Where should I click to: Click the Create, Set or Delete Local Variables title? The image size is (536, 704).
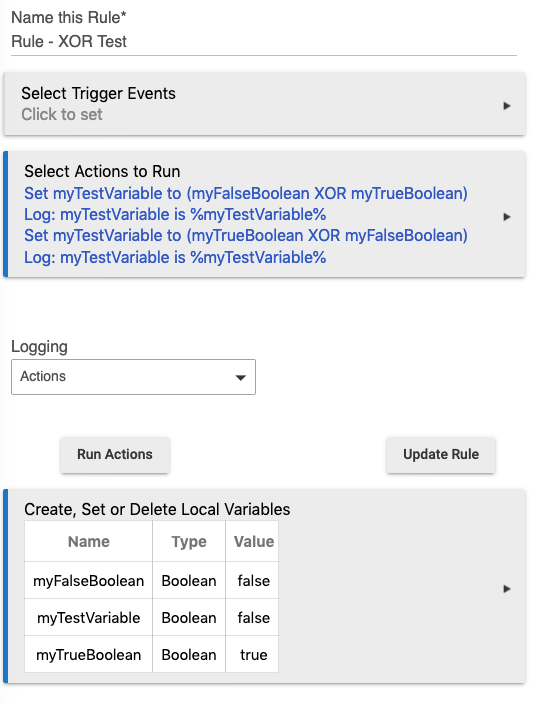click(x=157, y=510)
